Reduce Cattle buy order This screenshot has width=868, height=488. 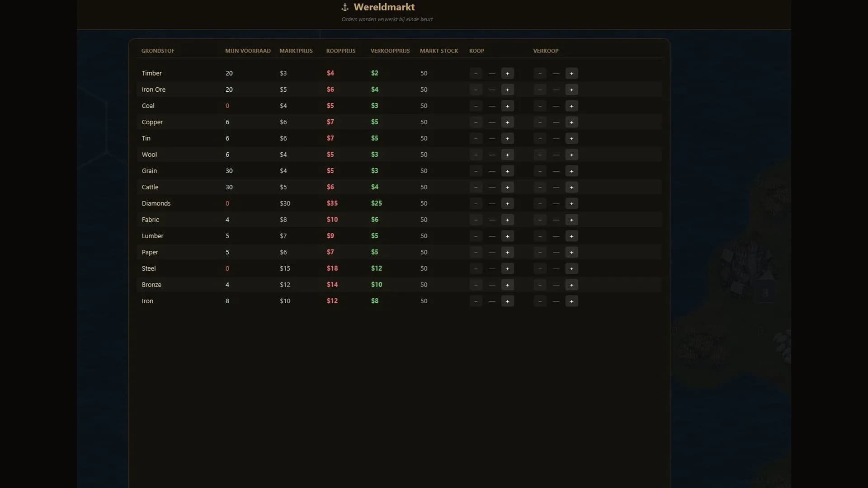[x=476, y=187]
